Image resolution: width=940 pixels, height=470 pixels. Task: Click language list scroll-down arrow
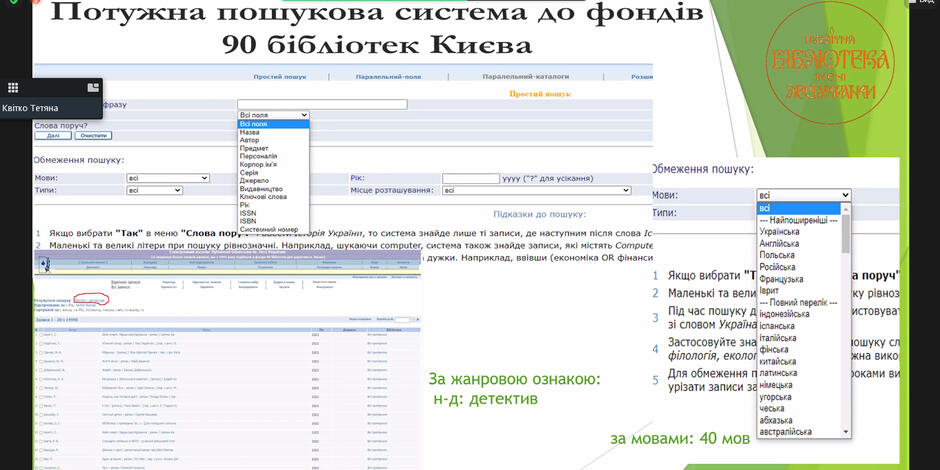846,432
